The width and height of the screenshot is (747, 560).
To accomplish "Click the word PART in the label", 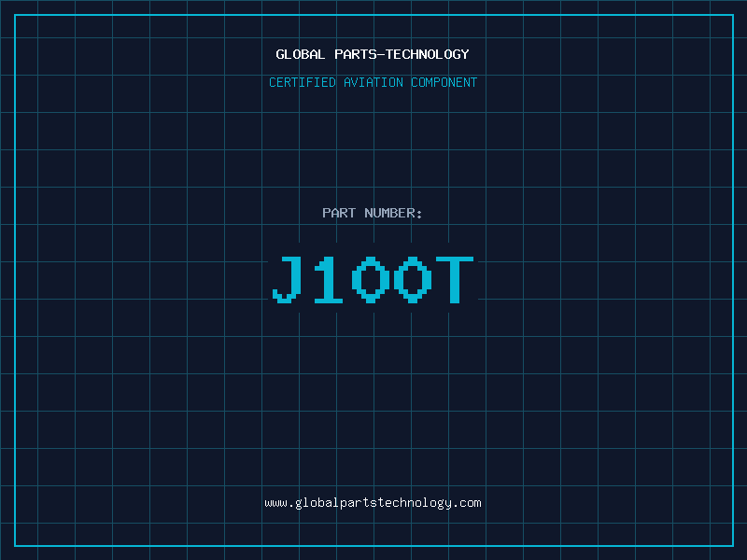I will point(339,213).
